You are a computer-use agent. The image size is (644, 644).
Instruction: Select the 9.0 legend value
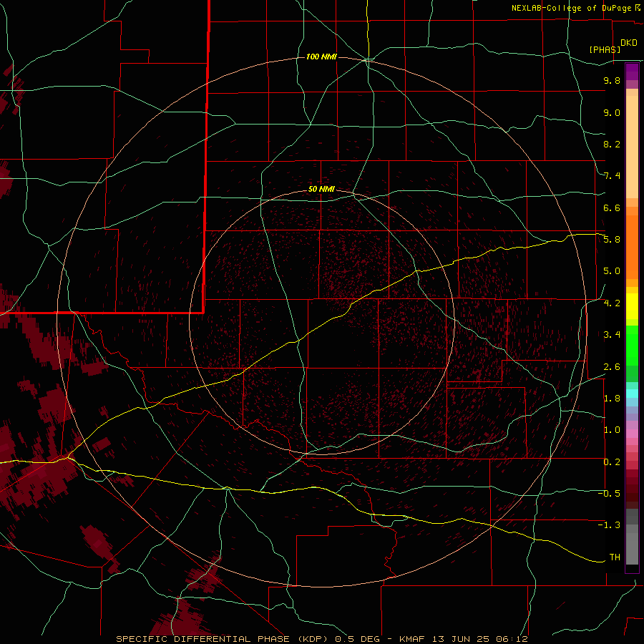(612, 112)
